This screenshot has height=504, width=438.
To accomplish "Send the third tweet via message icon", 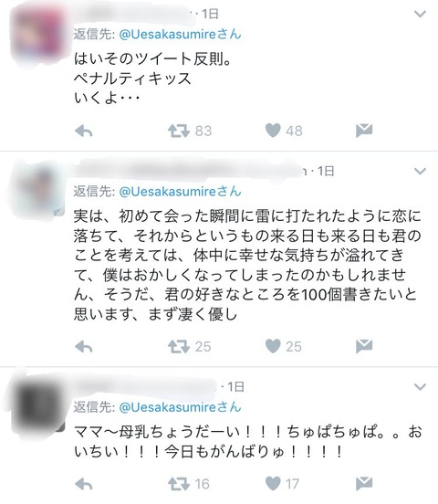I will pos(364,483).
